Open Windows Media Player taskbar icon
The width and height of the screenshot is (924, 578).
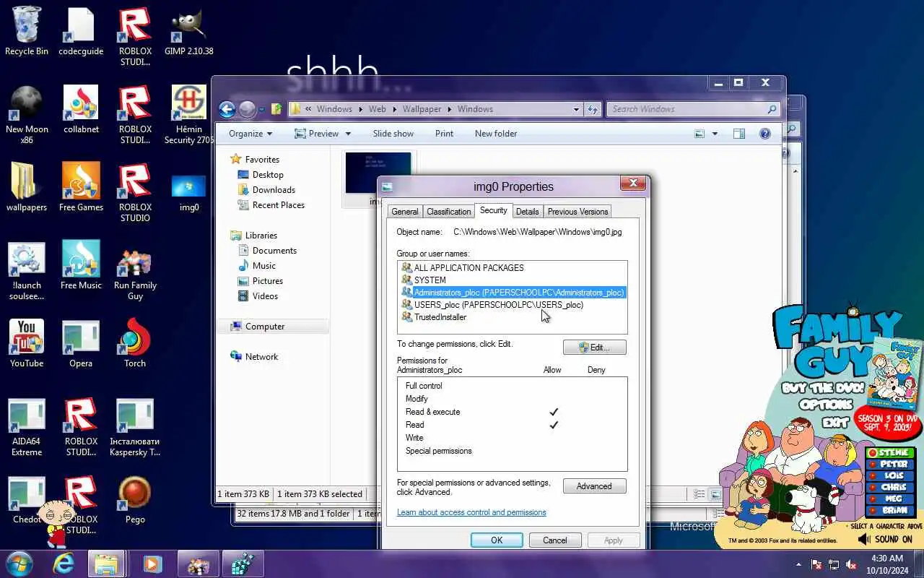click(x=152, y=564)
